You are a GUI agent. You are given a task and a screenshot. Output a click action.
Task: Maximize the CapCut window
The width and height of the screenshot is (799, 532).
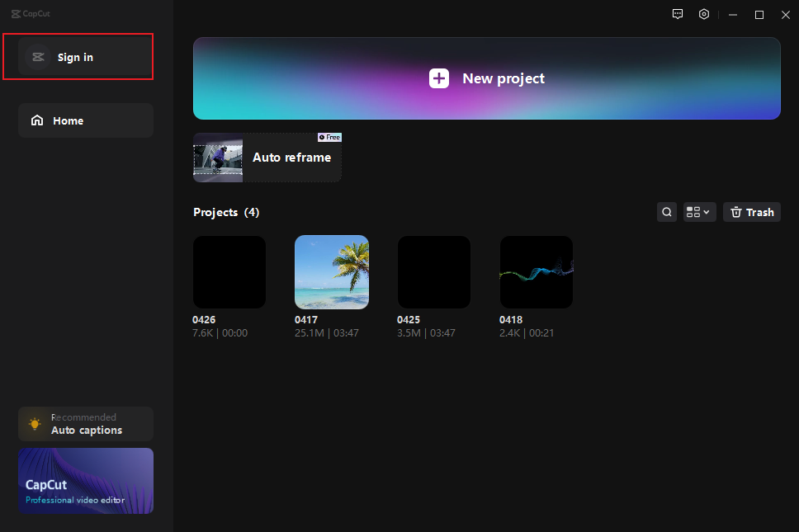click(759, 15)
